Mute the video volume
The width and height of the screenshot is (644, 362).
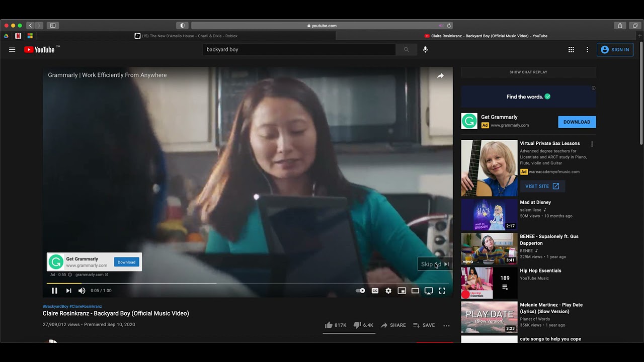(x=82, y=291)
